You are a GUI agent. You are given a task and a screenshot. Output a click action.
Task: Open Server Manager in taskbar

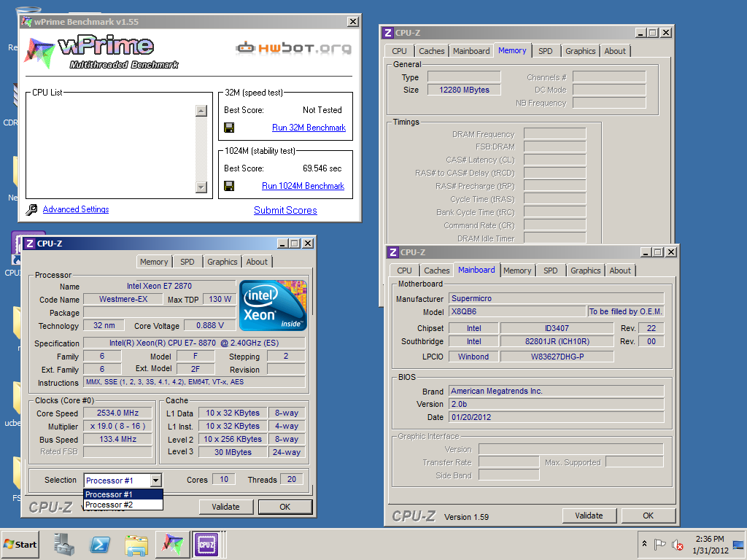(64, 544)
